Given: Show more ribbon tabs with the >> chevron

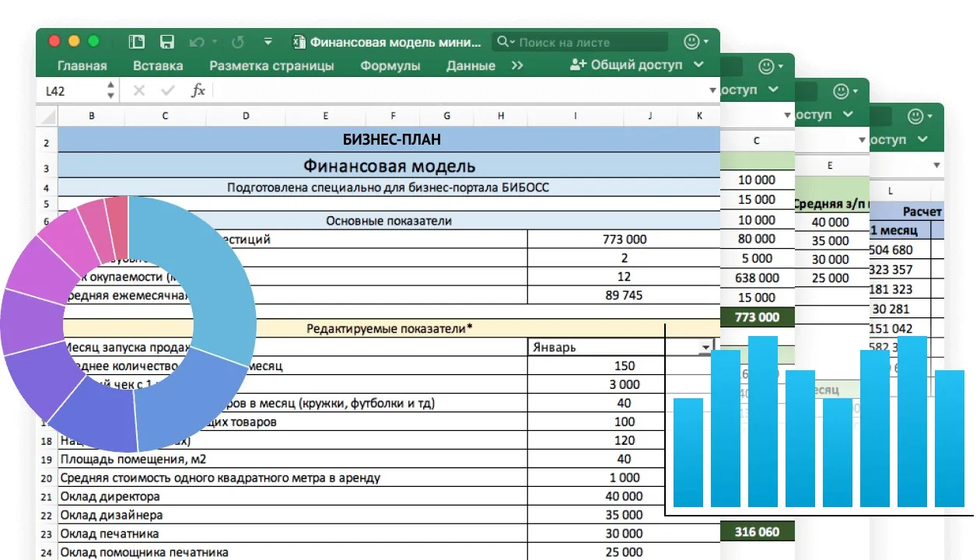Looking at the screenshot, I should 517,66.
